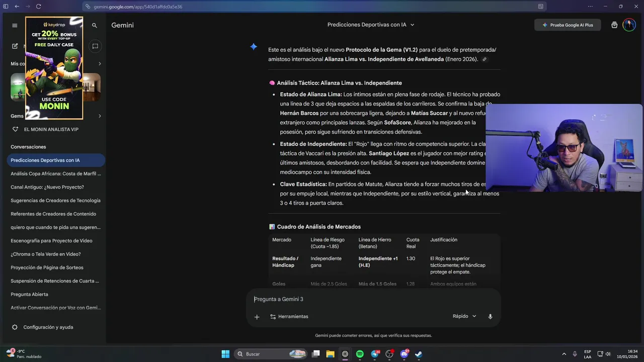
Task: Open the Rápido model selector dropdown
Action: pos(464,316)
